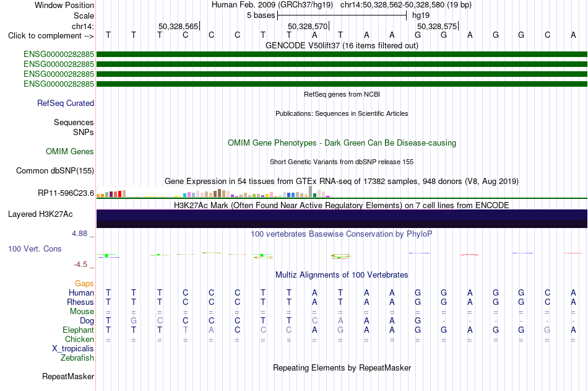
Task: Click the 'RepeatMasker' track label
Action: click(x=68, y=376)
